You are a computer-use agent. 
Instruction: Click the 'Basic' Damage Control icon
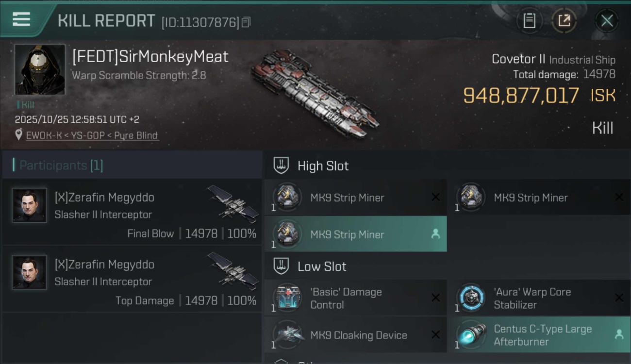pyautogui.click(x=287, y=298)
